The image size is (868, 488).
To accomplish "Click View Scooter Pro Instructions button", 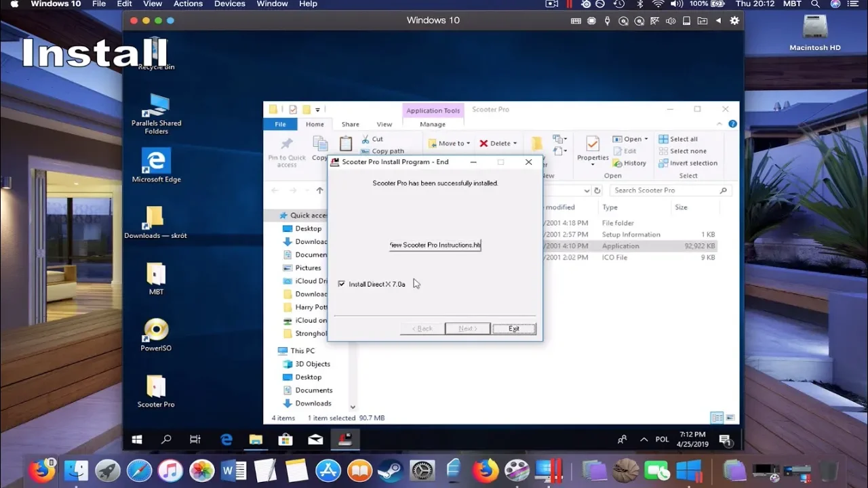I will point(435,245).
